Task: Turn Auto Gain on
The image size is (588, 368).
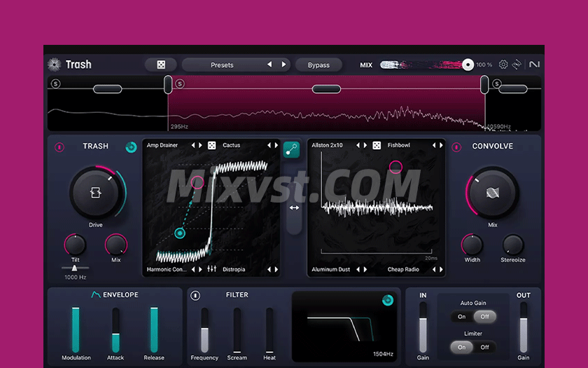Action: (x=462, y=317)
